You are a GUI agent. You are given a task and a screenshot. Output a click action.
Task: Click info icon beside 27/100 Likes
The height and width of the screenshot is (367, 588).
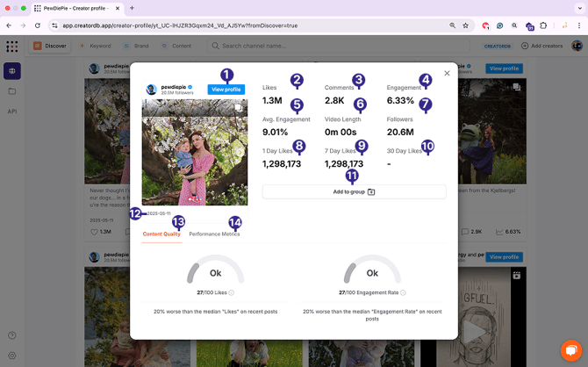coord(232,292)
